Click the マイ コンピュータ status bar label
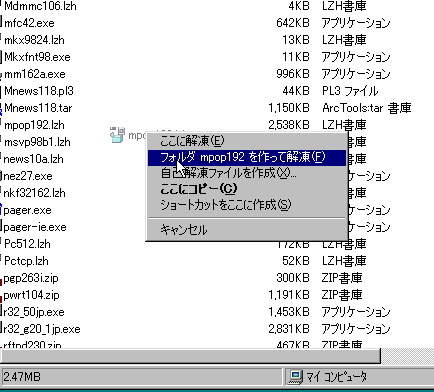434x392 pixels. 337,377
